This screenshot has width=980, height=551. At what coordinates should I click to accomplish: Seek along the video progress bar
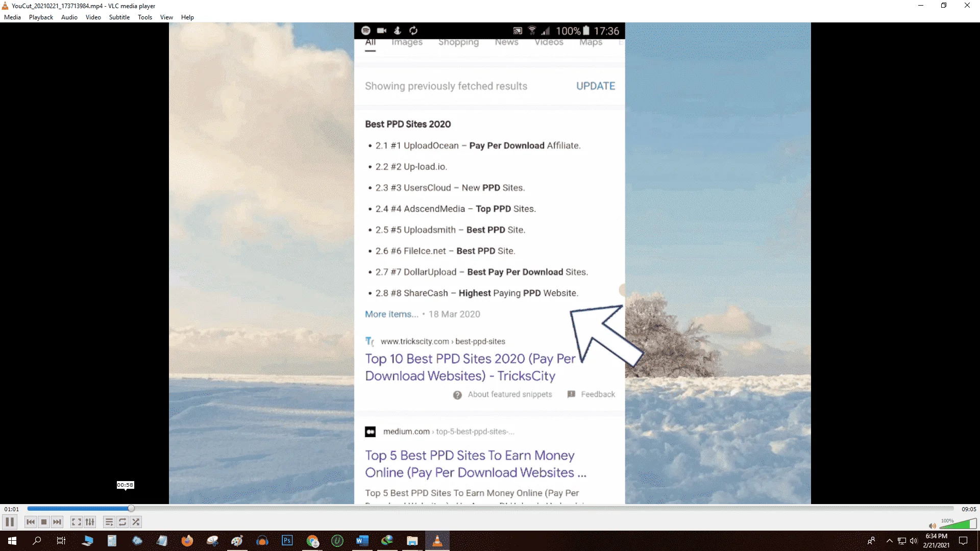pyautogui.click(x=490, y=509)
